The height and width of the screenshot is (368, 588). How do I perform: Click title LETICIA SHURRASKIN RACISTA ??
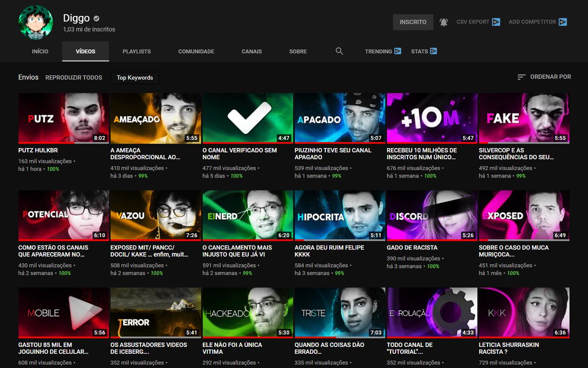[x=509, y=348]
